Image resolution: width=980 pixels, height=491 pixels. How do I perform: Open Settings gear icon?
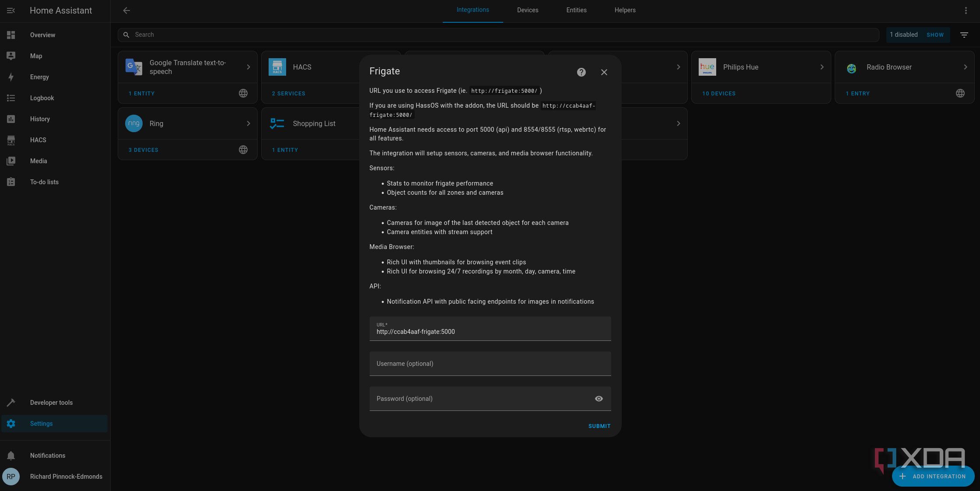tap(11, 424)
